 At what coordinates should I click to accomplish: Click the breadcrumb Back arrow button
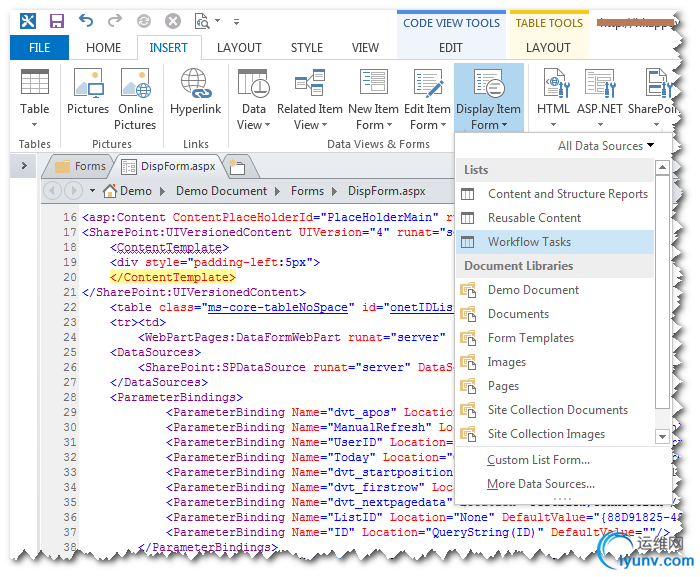[x=52, y=191]
